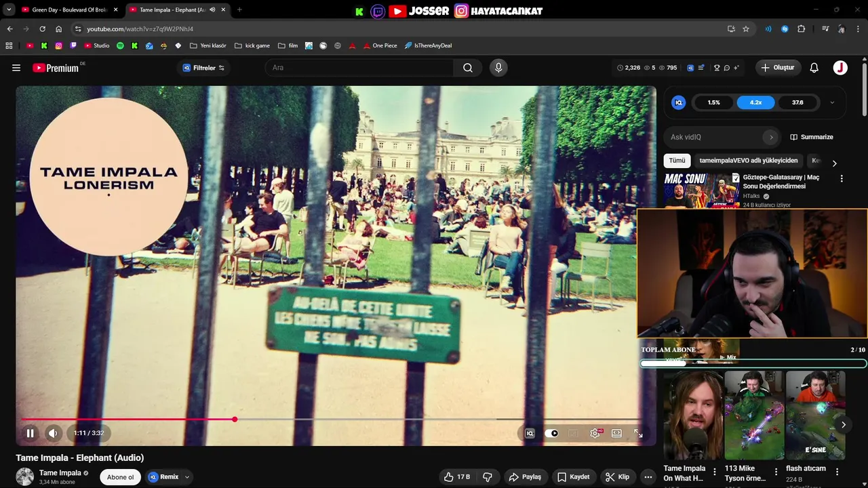Open the vidIQ Remix button
This screenshot has height=488, width=868.
[x=163, y=477]
